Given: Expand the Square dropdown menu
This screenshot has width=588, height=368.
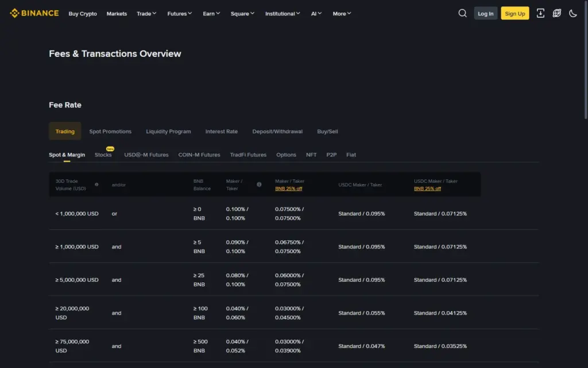Looking at the screenshot, I should (242, 14).
